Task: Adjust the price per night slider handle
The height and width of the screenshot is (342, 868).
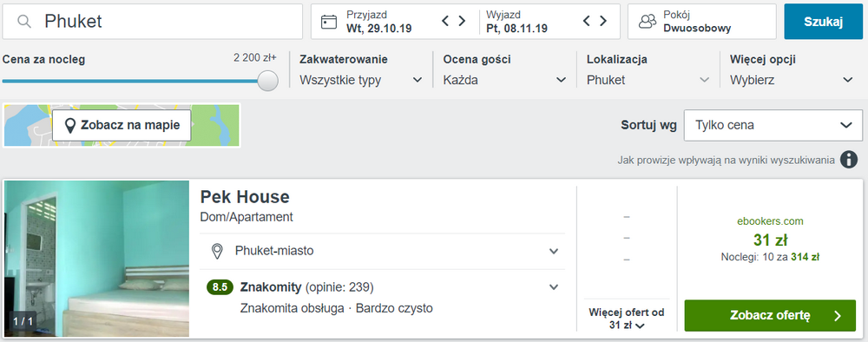Action: pyautogui.click(x=268, y=81)
